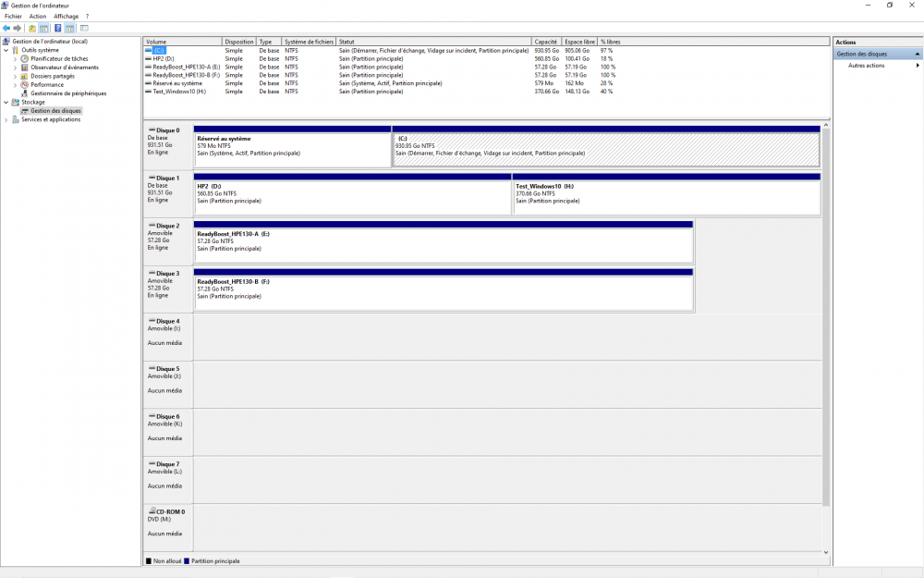Click the blue Help toolbar icon
The image size is (924, 578).
(58, 28)
